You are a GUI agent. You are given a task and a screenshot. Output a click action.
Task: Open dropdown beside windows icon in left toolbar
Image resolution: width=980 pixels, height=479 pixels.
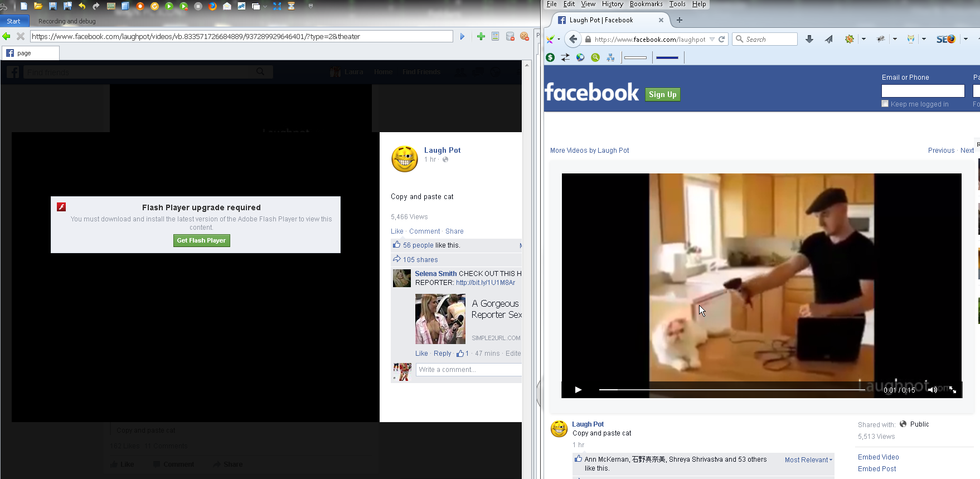[x=265, y=6]
